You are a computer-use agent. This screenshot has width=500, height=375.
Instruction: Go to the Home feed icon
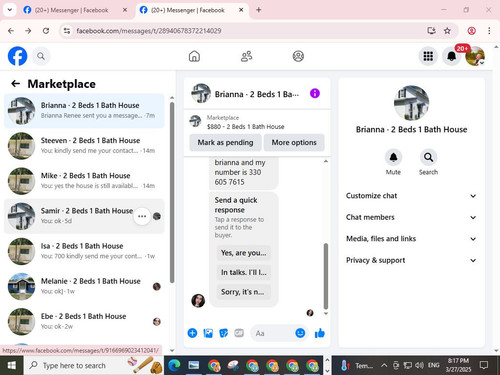click(194, 56)
